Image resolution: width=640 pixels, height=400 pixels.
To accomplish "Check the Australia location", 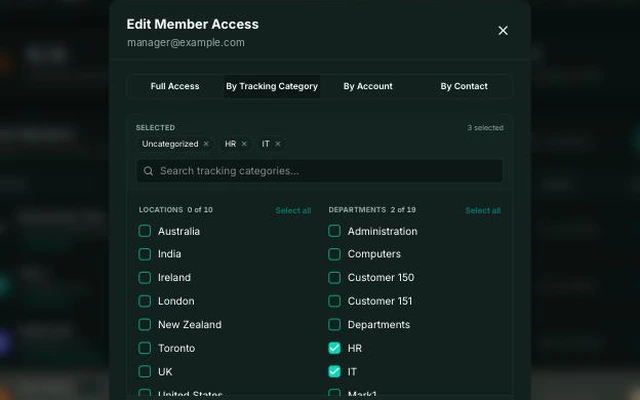I will click(x=144, y=231).
